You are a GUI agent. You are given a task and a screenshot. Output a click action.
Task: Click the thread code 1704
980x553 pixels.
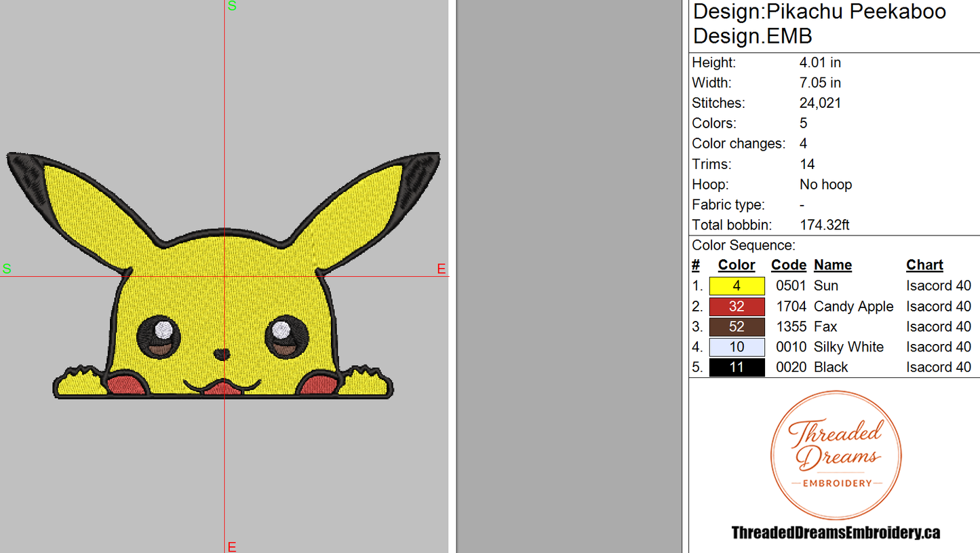click(x=790, y=306)
